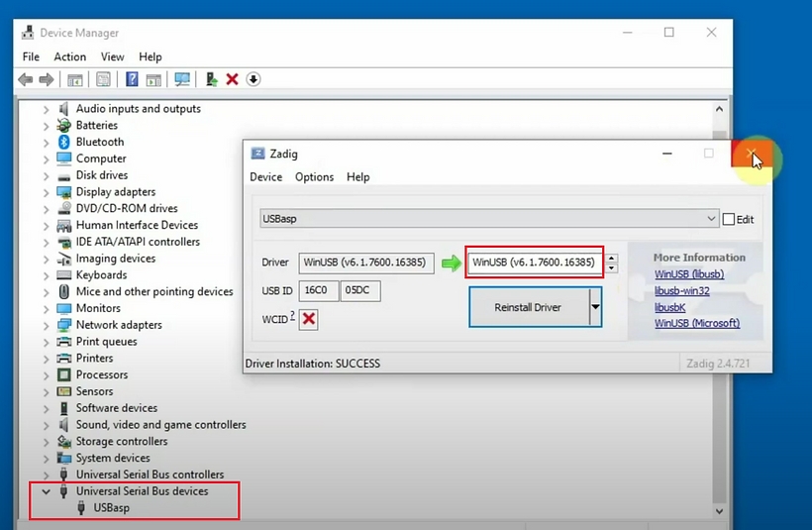Click the blue question mark help icon

[x=131, y=79]
